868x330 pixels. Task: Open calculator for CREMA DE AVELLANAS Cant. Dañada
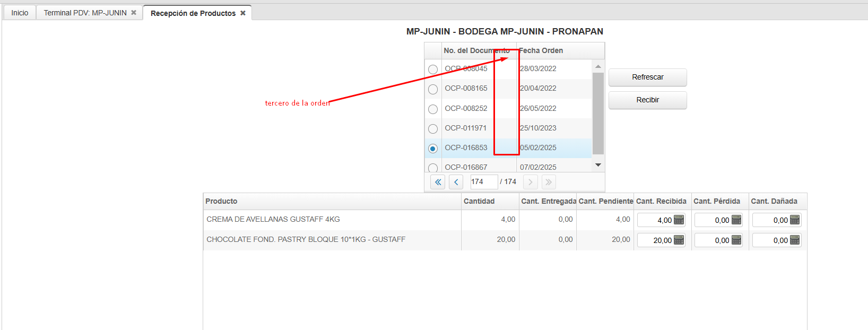click(x=794, y=220)
